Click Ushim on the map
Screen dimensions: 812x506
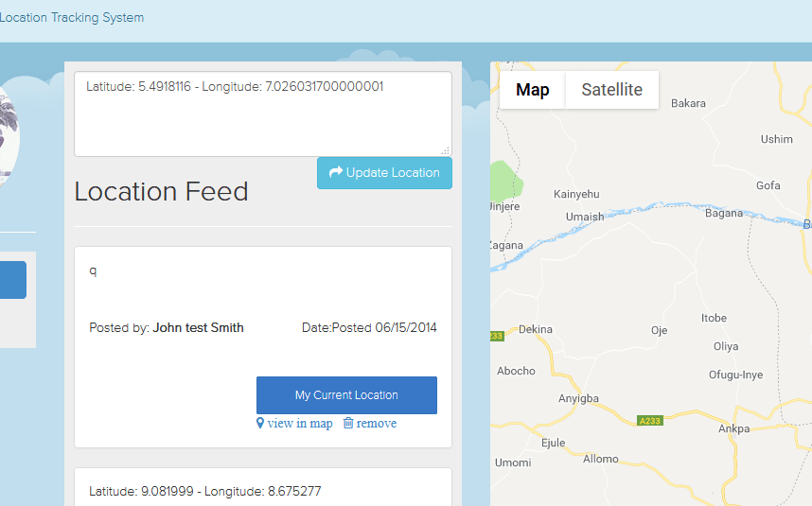777,139
